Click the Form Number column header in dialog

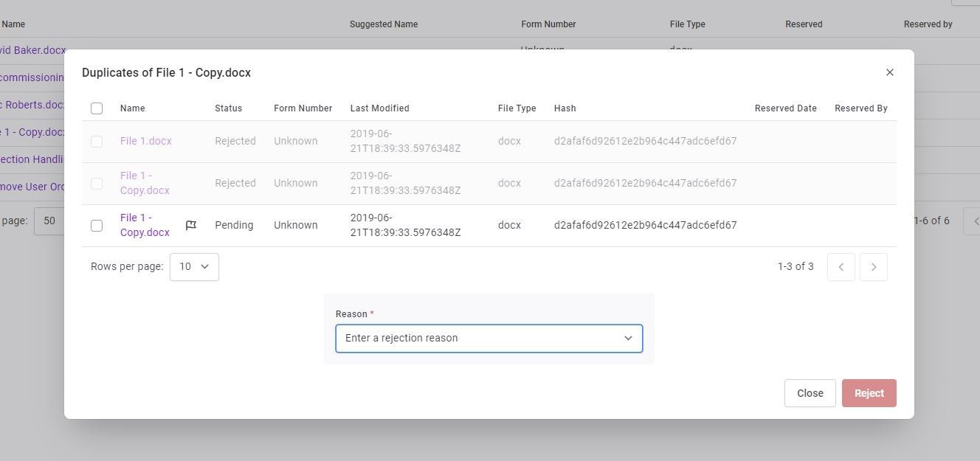click(303, 108)
